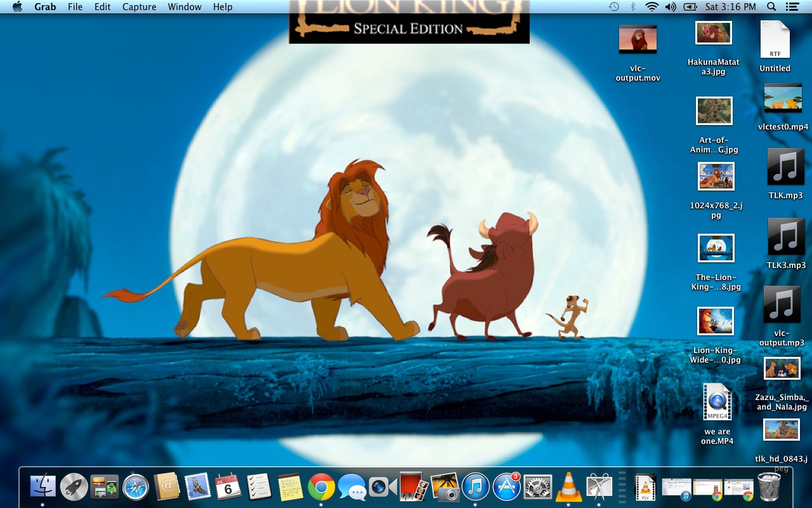Screen dimensions: 812x508
Task: Launch Google Chrome from the Dock
Action: click(x=321, y=488)
